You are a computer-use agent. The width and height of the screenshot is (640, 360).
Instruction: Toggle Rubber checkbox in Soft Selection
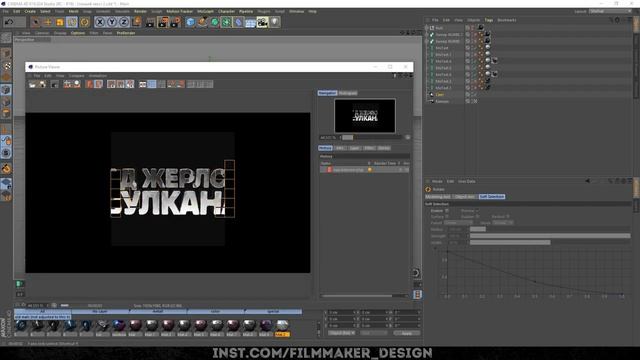[477, 216]
